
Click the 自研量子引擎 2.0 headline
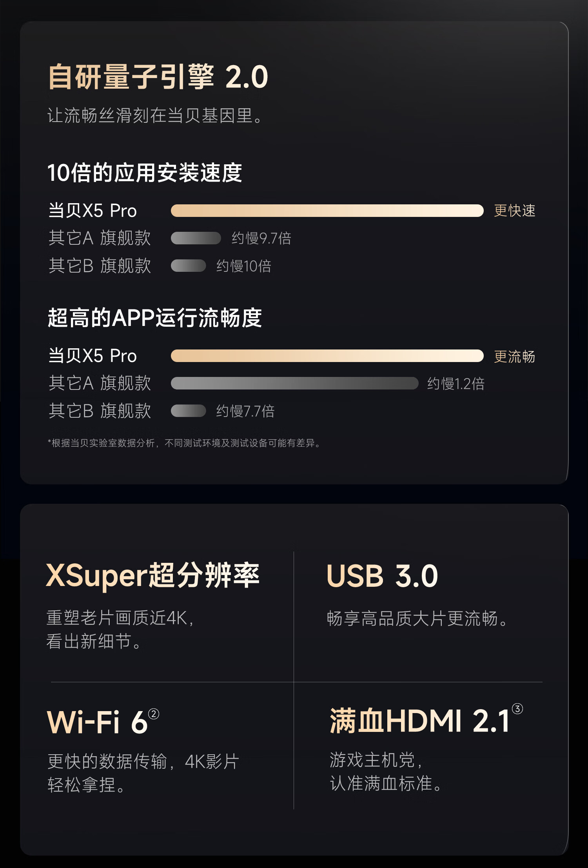(x=158, y=77)
